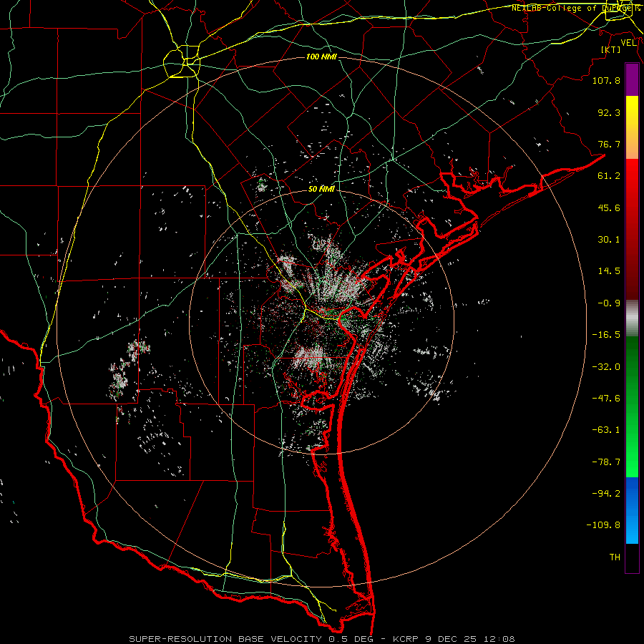Click the 100 NMI range ring label
The height and width of the screenshot is (644, 644).
321,57
